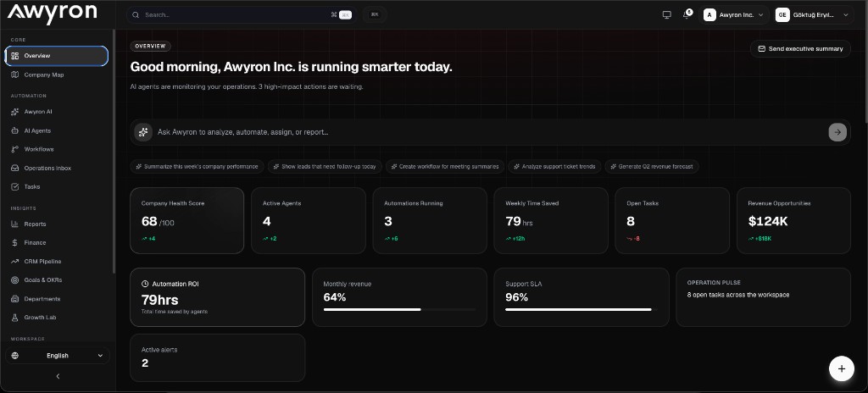This screenshot has width=868, height=393.
Task: Select Create workflow for meeting summaries suggestion
Action: [x=445, y=167]
